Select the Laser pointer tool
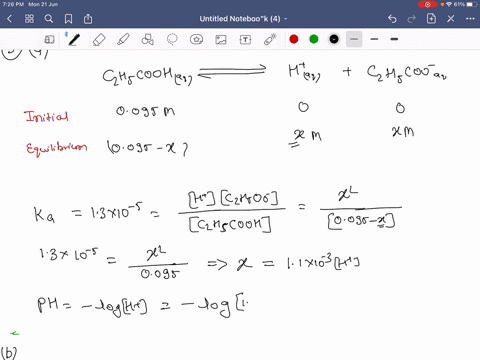 [270, 39]
